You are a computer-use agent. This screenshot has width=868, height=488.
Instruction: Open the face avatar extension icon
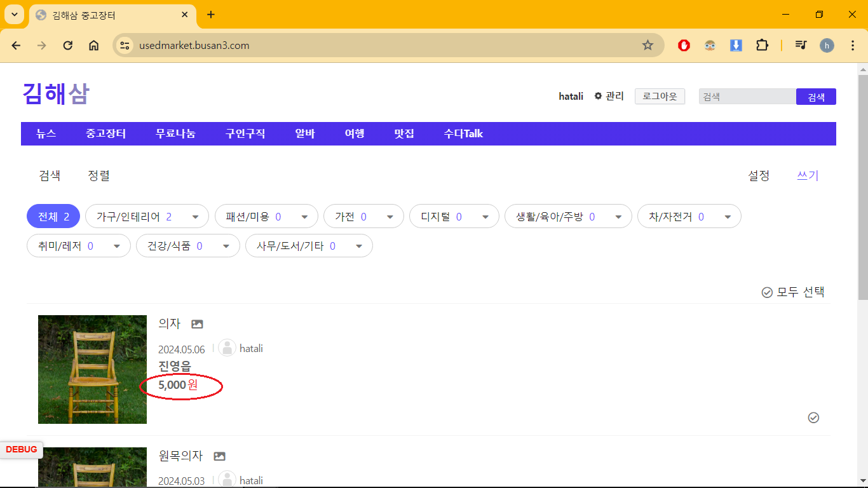tap(710, 45)
